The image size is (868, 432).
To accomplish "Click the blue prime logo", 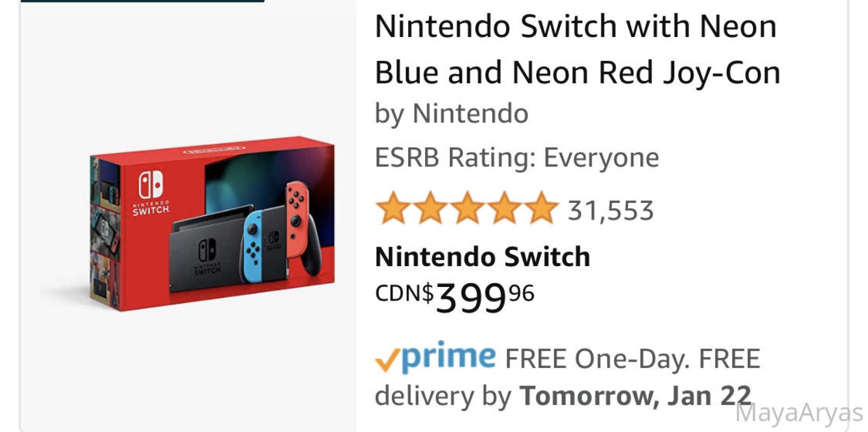I will pyautogui.click(x=448, y=357).
